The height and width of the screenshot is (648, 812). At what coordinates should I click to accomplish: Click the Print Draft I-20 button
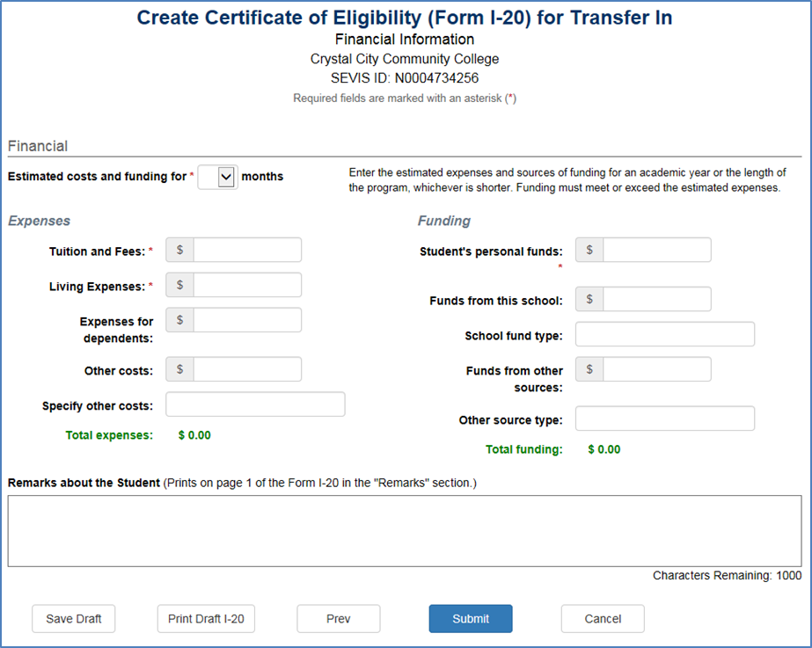click(206, 618)
